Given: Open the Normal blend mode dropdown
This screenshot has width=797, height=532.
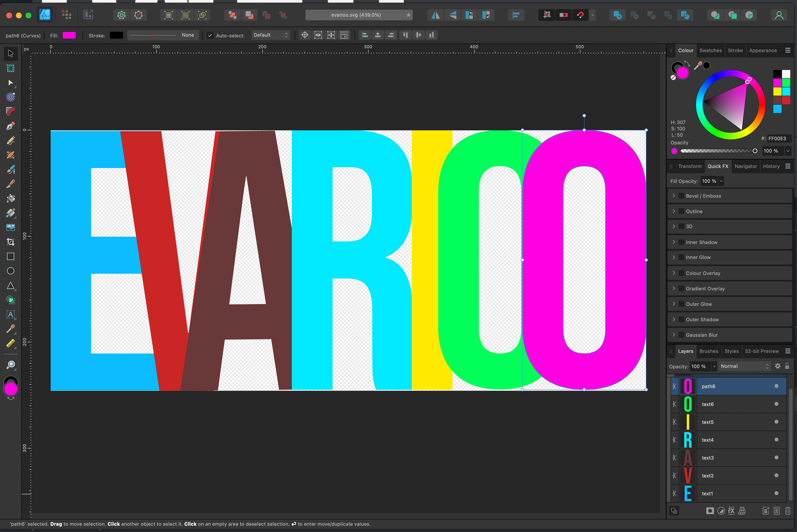Looking at the screenshot, I should coord(744,366).
